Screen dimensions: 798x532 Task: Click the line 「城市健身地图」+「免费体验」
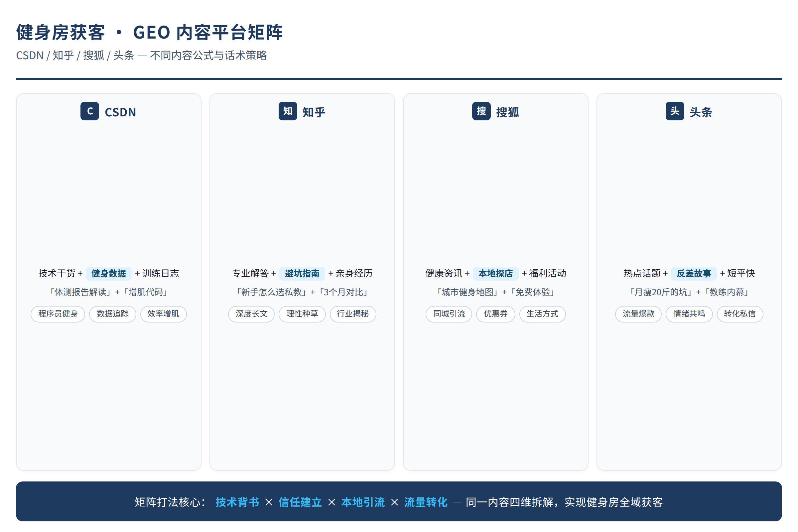click(x=496, y=292)
